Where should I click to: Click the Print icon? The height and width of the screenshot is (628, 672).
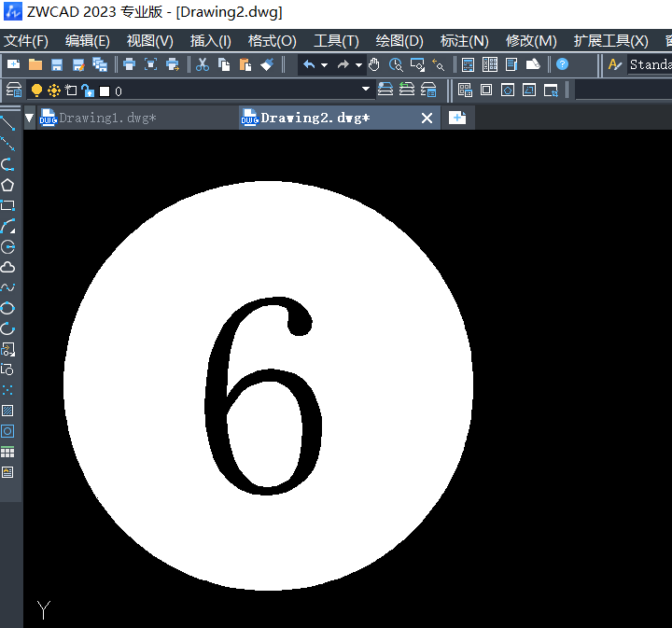click(x=129, y=64)
